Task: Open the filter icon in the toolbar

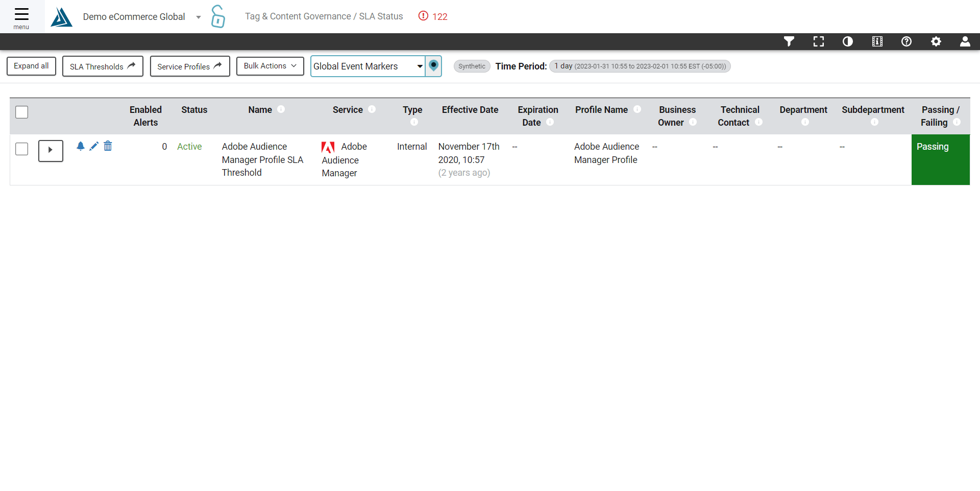Action: [x=789, y=41]
